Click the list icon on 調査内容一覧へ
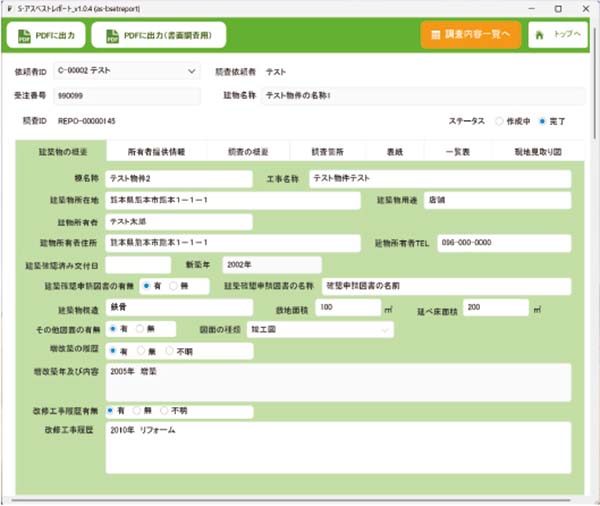The image size is (600, 506). point(436,35)
